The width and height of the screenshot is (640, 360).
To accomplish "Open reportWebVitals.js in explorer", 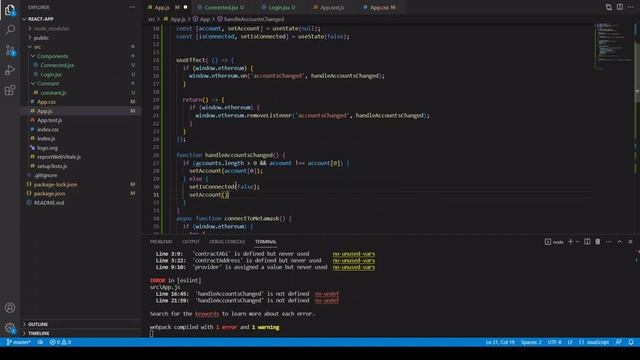I will [x=59, y=157].
